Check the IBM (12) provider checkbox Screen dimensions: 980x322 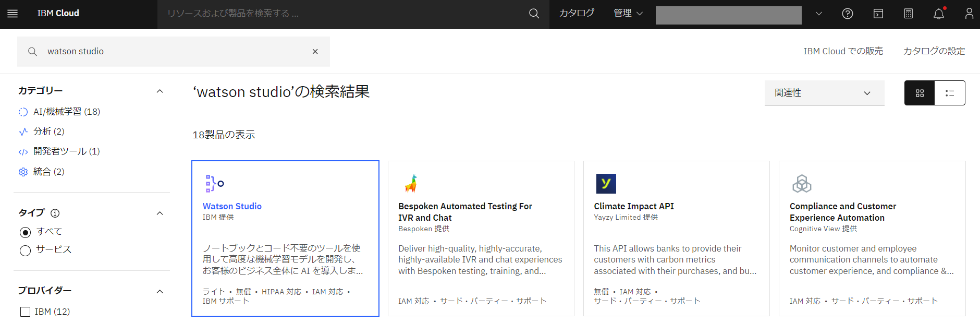pos(25,312)
